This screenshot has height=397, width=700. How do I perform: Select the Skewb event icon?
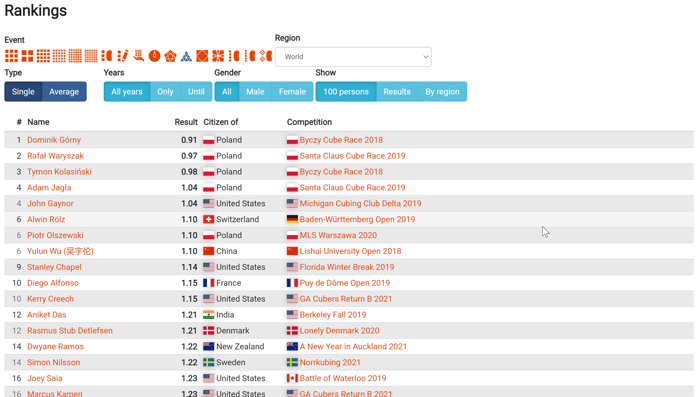pos(202,56)
